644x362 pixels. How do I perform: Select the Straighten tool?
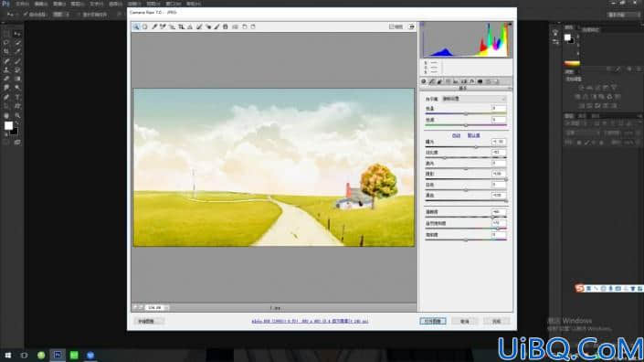190,27
